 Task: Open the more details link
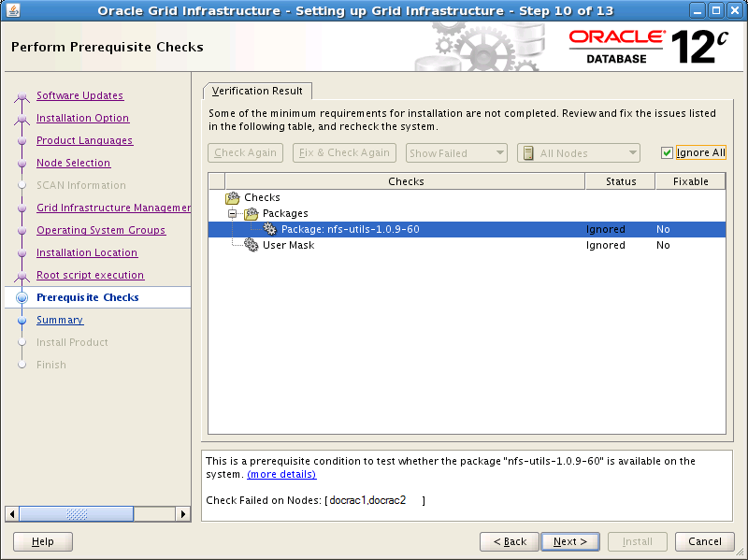click(281, 475)
